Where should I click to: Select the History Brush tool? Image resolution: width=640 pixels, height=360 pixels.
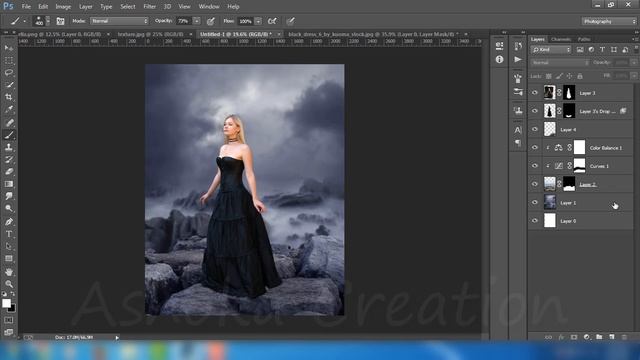click(9, 159)
